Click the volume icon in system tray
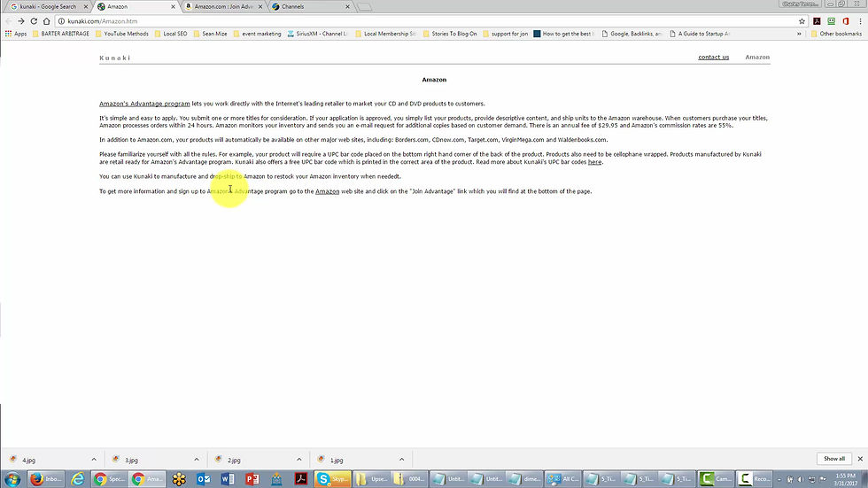The height and width of the screenshot is (488, 868). tap(801, 479)
